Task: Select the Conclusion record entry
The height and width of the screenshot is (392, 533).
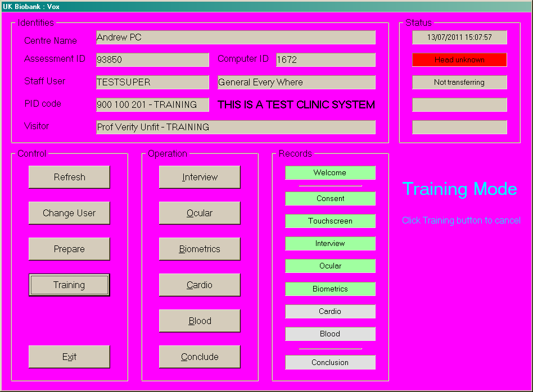Action: click(x=330, y=363)
